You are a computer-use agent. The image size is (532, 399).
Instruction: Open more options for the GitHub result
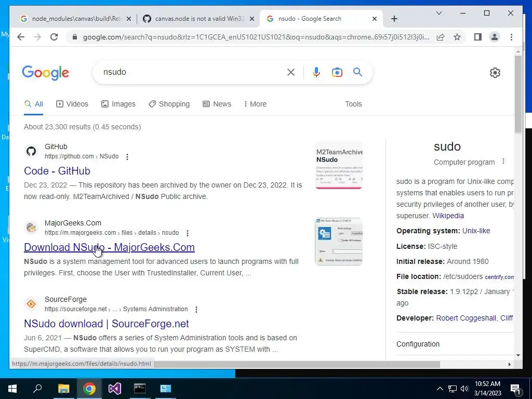(127, 157)
